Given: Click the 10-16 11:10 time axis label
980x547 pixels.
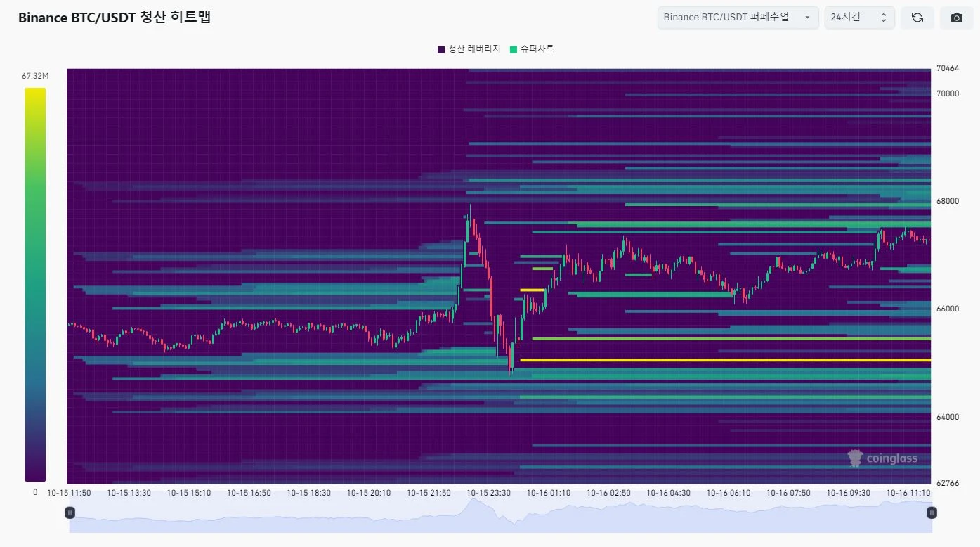Looking at the screenshot, I should [908, 493].
